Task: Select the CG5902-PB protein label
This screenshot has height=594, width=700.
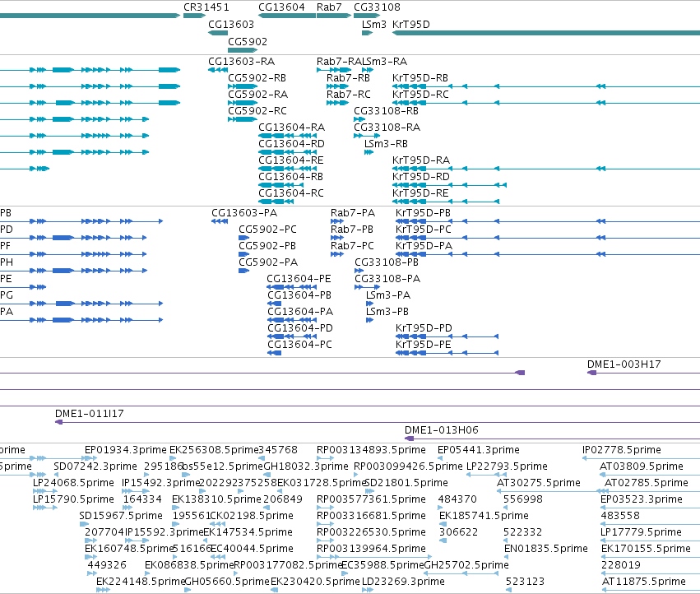Action: tap(267, 246)
